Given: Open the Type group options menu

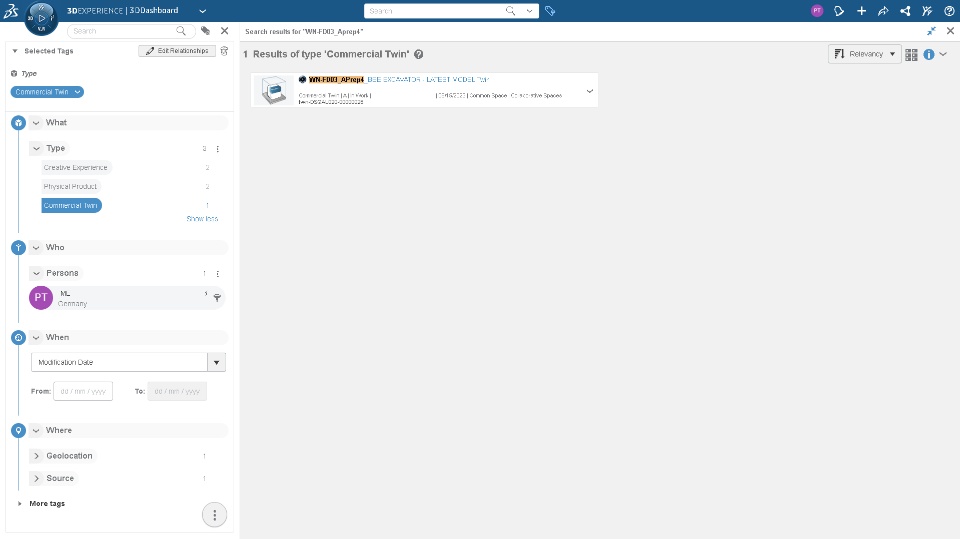Looking at the screenshot, I should click(217, 149).
